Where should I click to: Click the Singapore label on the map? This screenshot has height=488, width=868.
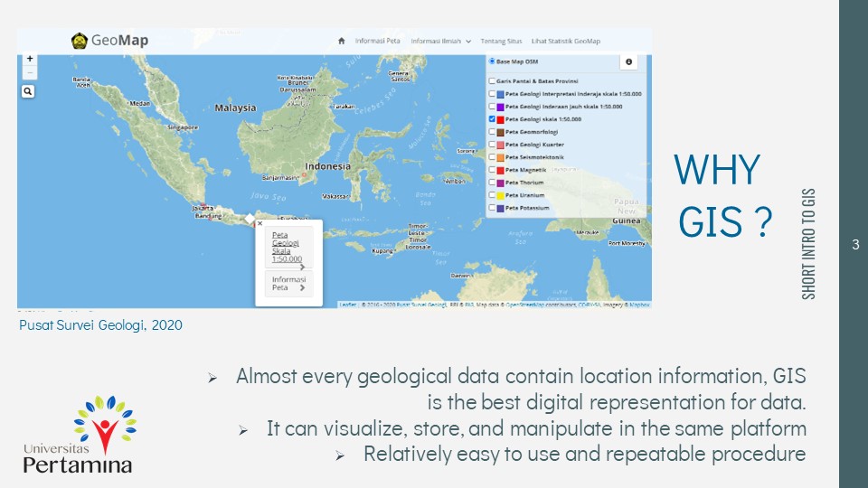[x=183, y=127]
